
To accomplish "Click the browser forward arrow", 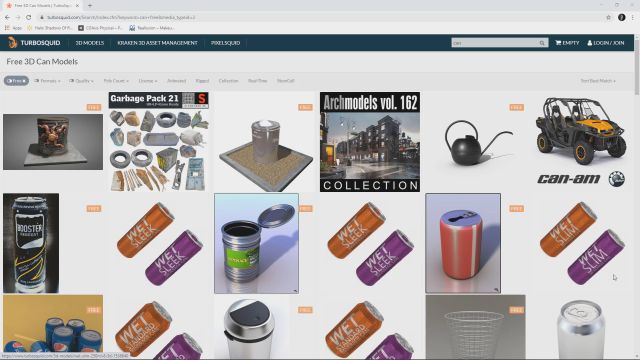I will [x=18, y=17].
